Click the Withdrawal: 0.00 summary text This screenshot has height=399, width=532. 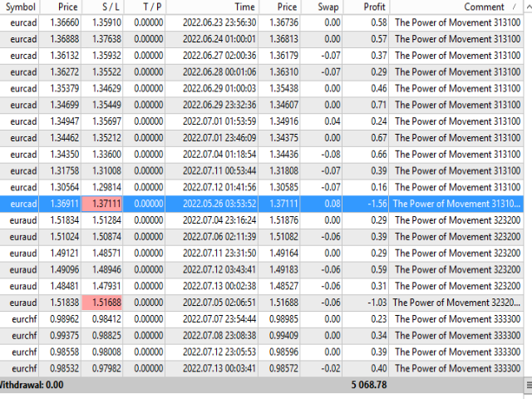31,385
